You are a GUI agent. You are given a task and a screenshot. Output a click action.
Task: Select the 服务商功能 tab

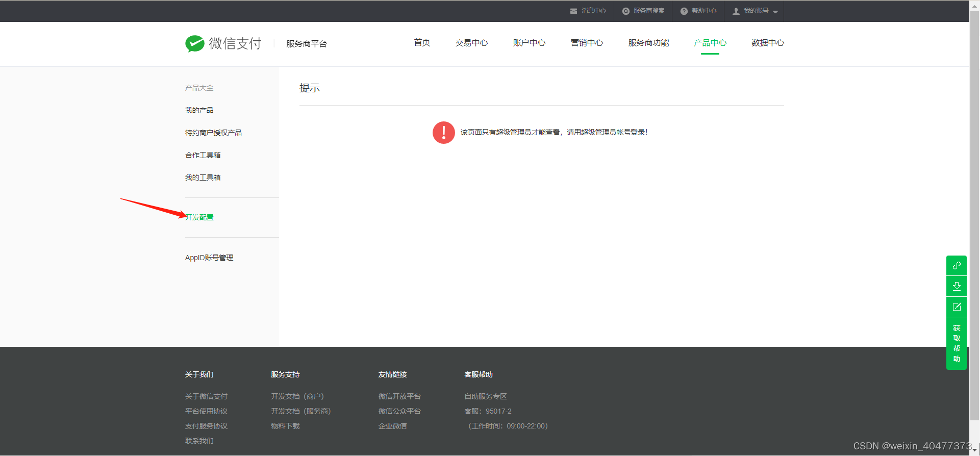coord(648,43)
